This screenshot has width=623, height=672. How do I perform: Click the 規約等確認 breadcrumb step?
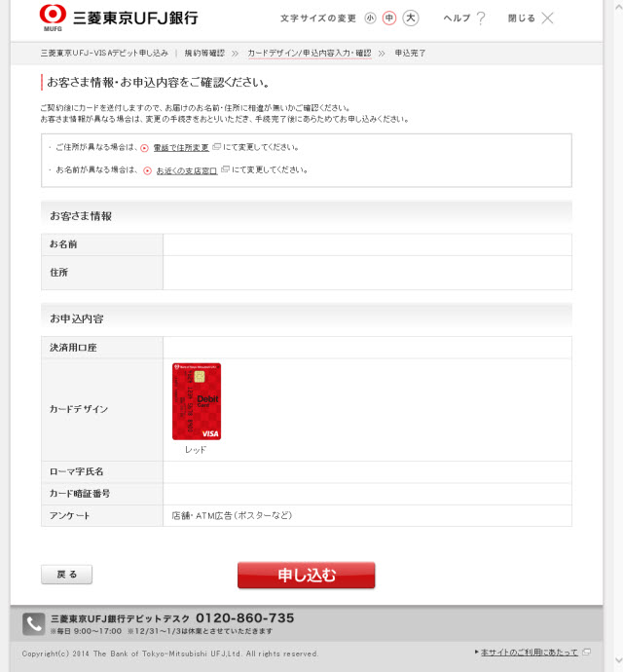[x=204, y=54]
